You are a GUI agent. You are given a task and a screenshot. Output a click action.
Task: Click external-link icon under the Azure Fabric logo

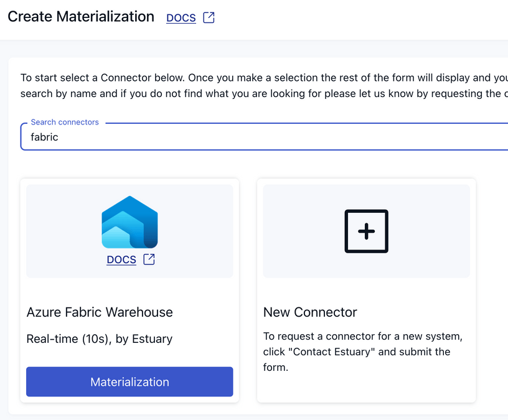click(x=149, y=259)
